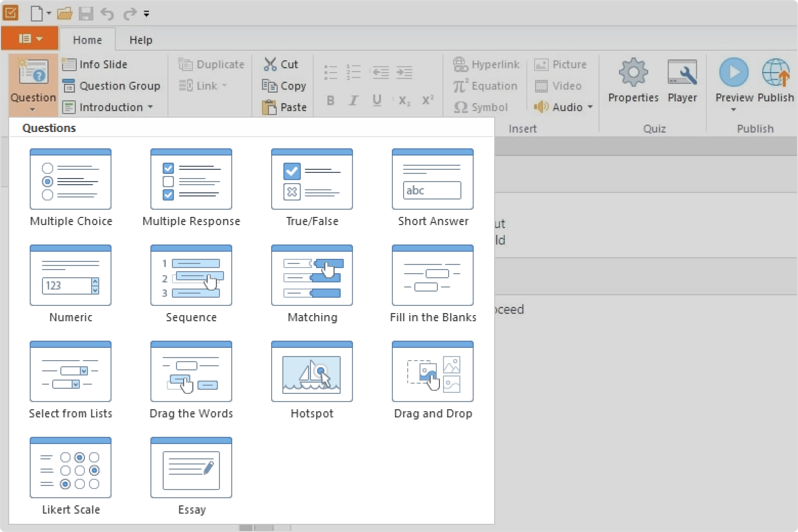Open the orange application menu button
Screen dimensions: 798x532
(30, 39)
